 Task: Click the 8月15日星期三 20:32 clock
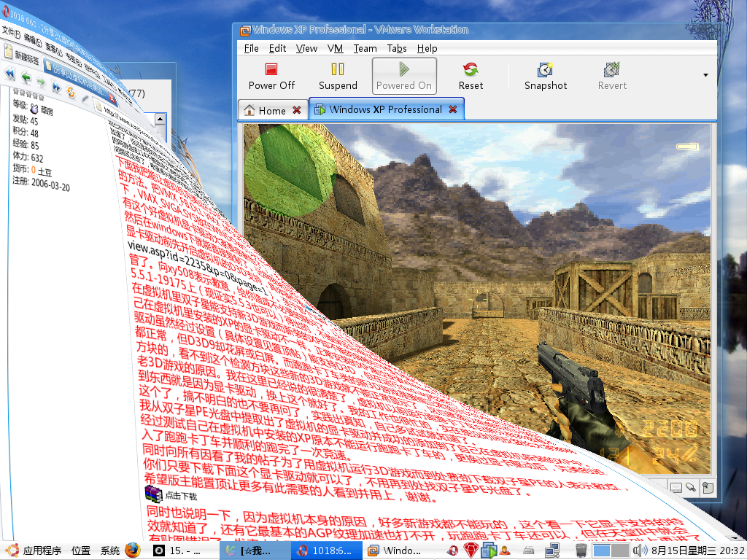pyautogui.click(x=699, y=551)
